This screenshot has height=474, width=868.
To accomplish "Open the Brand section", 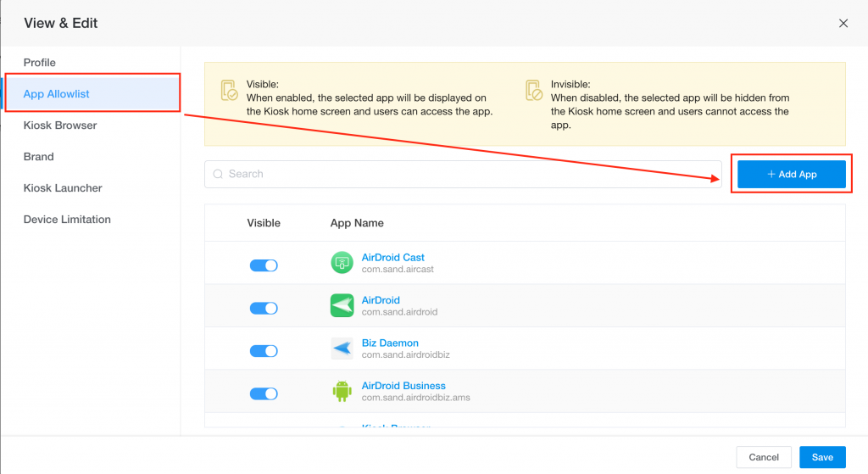I will pos(38,157).
